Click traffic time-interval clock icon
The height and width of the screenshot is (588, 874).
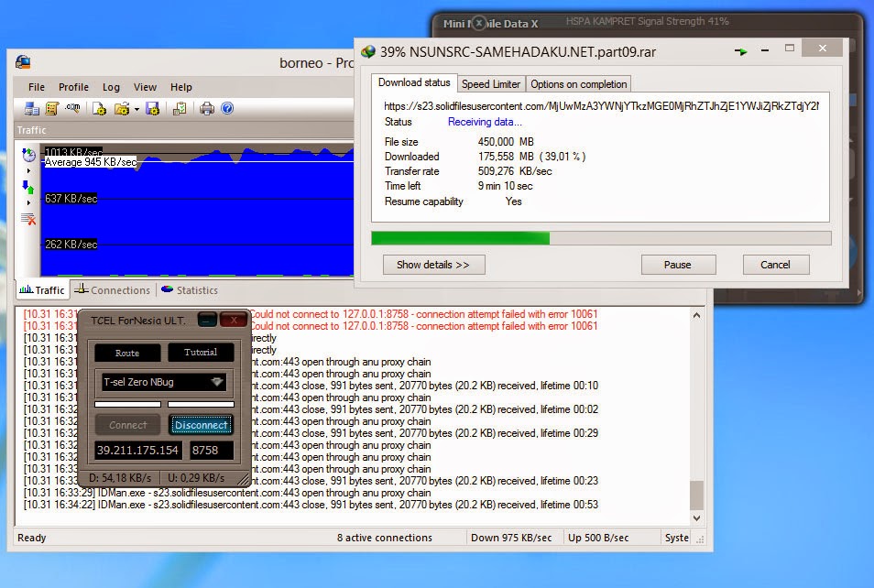click(28, 155)
